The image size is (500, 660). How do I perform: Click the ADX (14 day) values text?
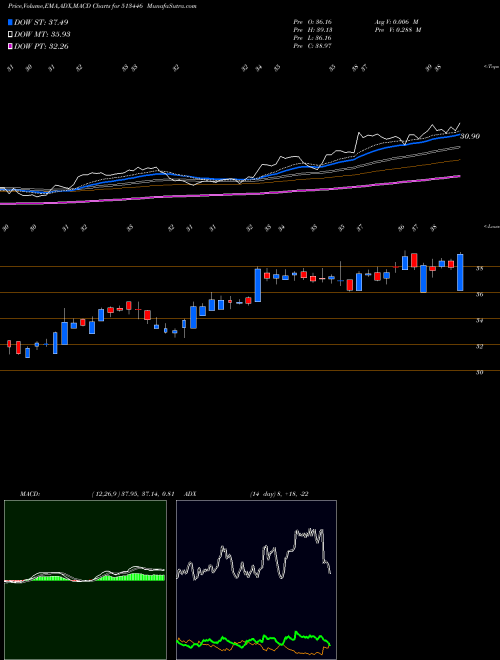(x=279, y=494)
